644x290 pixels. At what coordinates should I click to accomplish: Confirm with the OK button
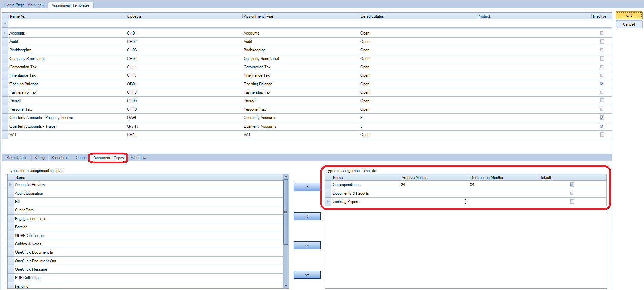tap(629, 15)
